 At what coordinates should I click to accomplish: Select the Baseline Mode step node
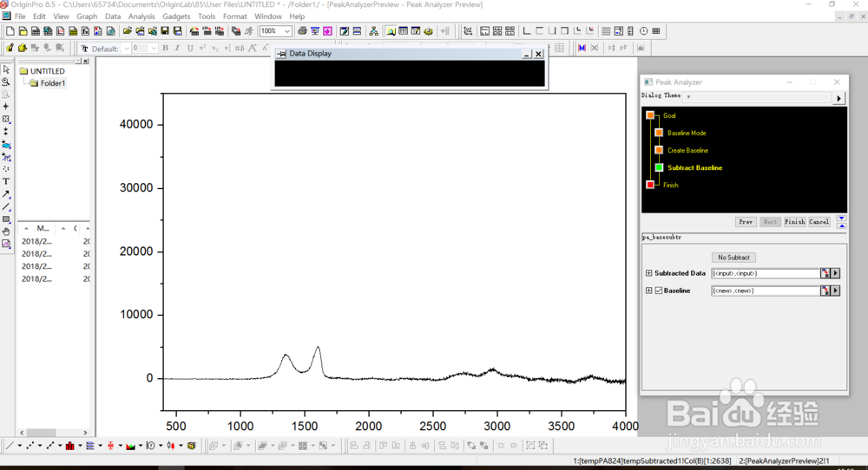pyautogui.click(x=659, y=133)
